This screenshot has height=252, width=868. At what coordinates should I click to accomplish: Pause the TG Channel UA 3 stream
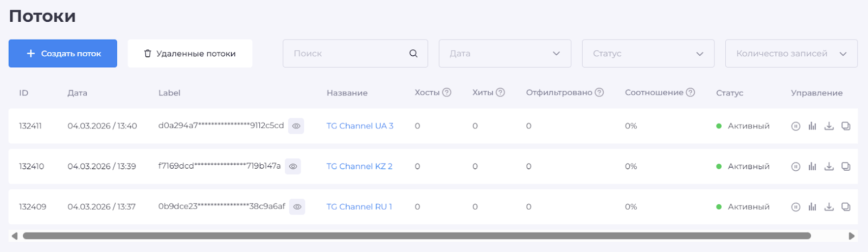795,126
